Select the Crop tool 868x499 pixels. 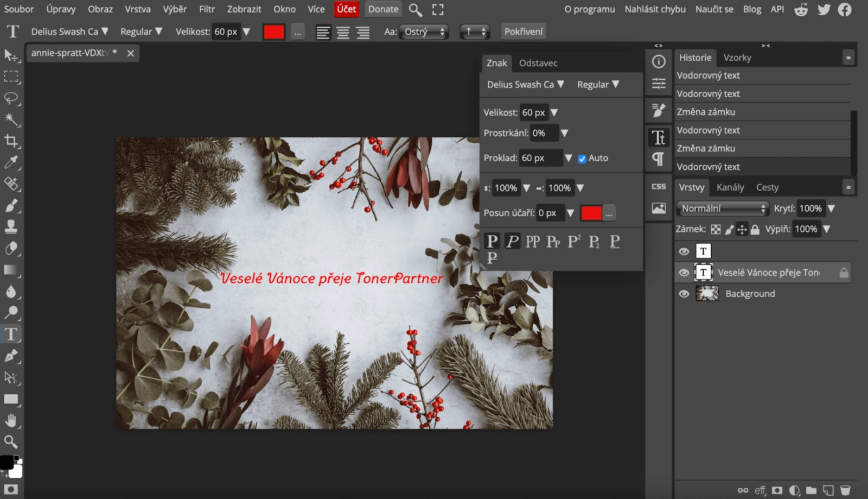pos(11,141)
